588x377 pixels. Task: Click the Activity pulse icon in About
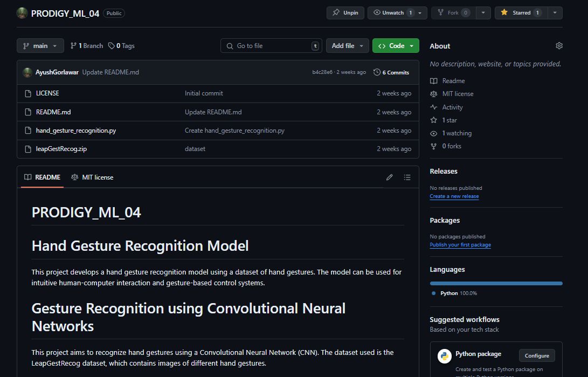(x=434, y=107)
